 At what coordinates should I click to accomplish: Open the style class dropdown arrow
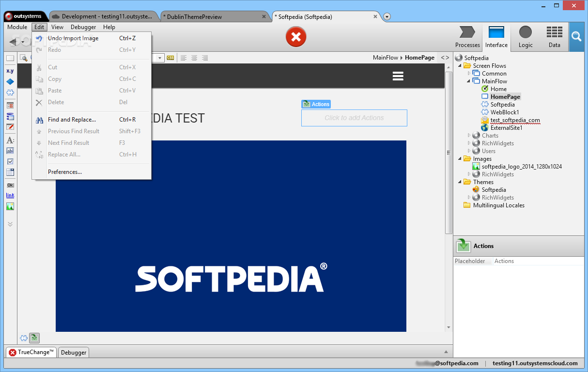click(160, 58)
